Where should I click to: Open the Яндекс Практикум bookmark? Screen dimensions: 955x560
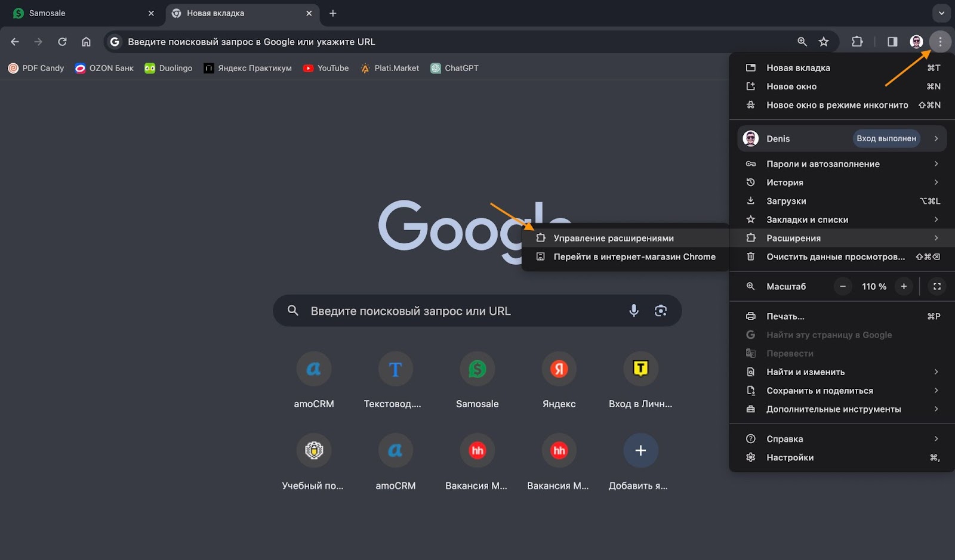click(248, 68)
